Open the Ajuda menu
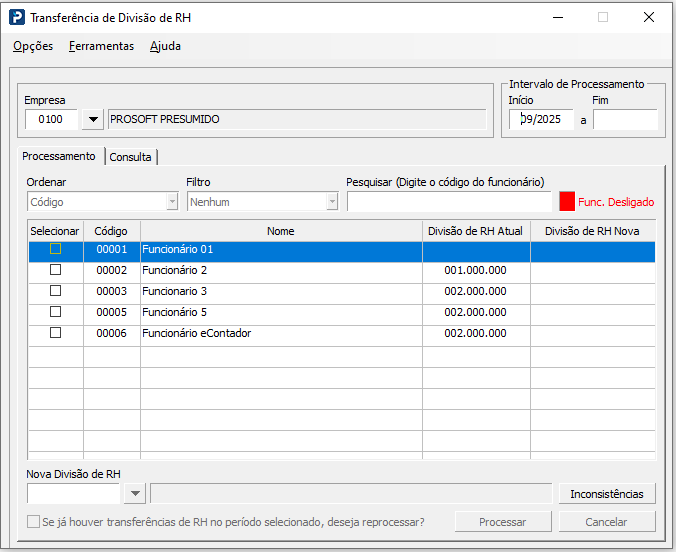This screenshot has height=552, width=676. (x=165, y=46)
